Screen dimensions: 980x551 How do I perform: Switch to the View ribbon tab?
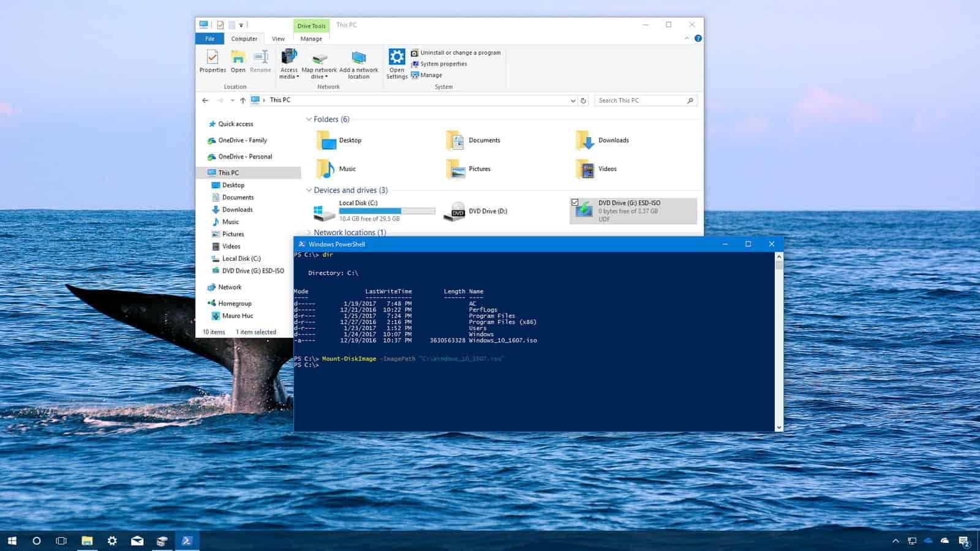point(278,39)
